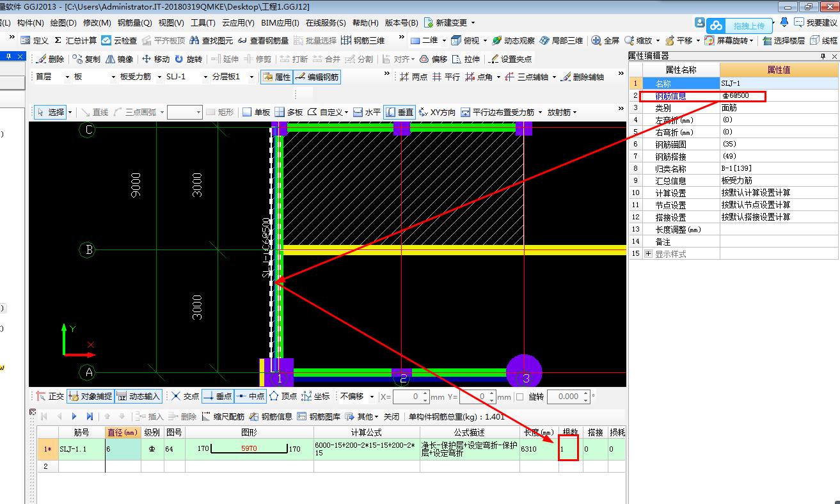Toggle 水平 horizontal layout direction

(x=367, y=112)
